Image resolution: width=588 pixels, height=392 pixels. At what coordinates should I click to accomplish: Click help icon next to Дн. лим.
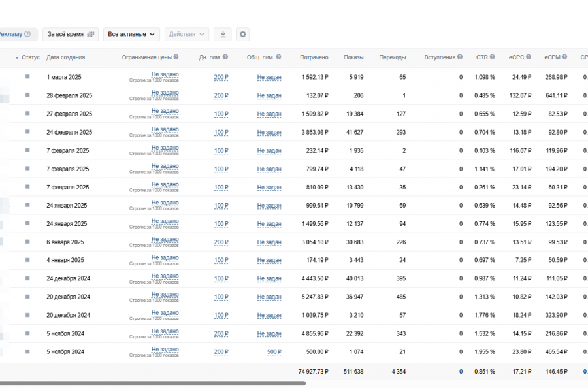225,57
